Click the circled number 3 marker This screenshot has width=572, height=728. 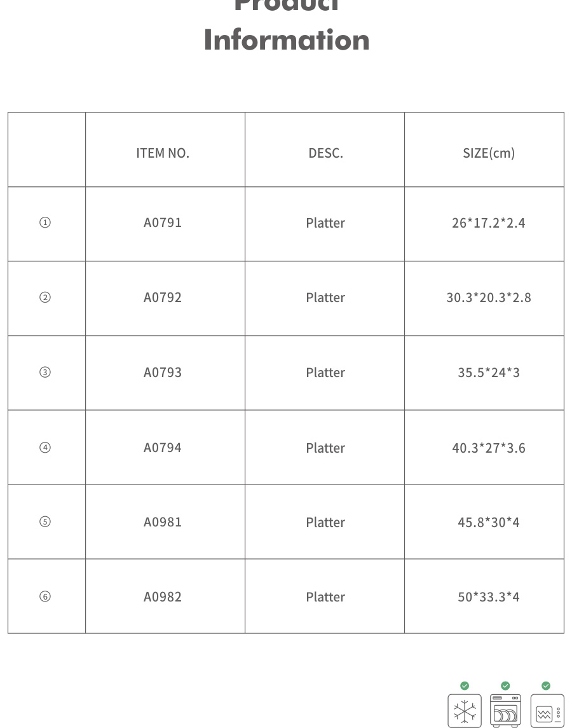[45, 373]
